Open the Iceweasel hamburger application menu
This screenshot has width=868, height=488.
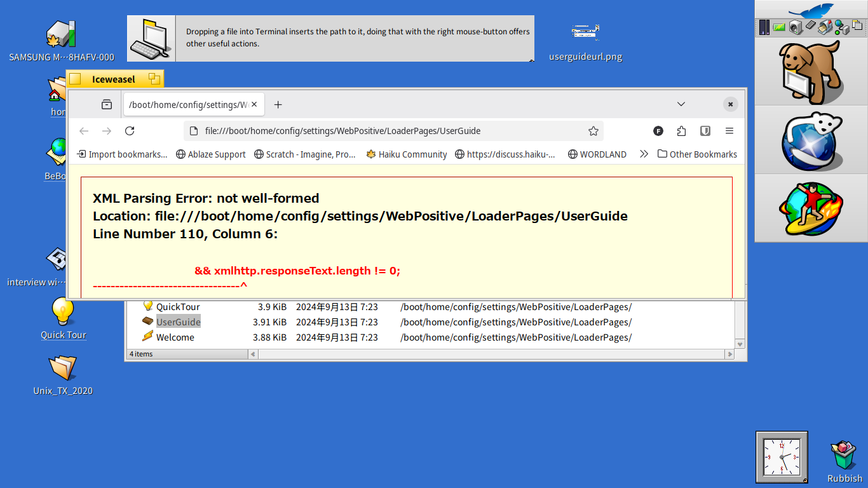(x=729, y=131)
